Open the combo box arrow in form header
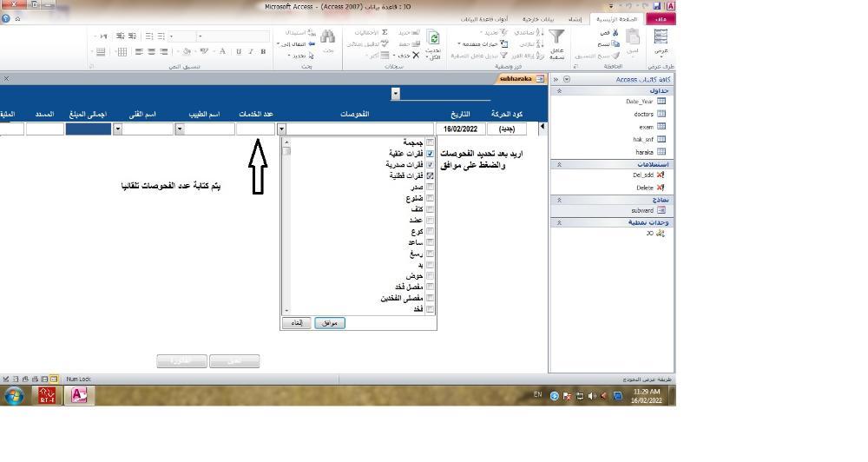 (395, 94)
